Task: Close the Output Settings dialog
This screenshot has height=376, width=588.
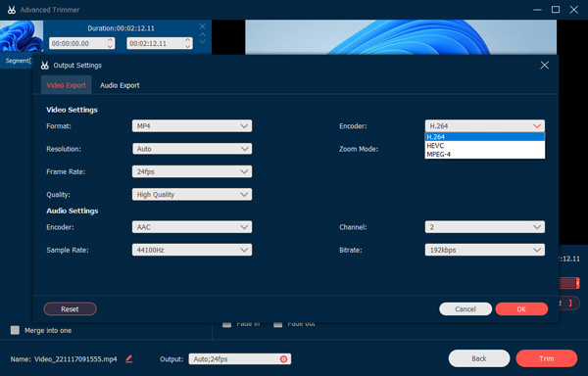Action: point(545,66)
